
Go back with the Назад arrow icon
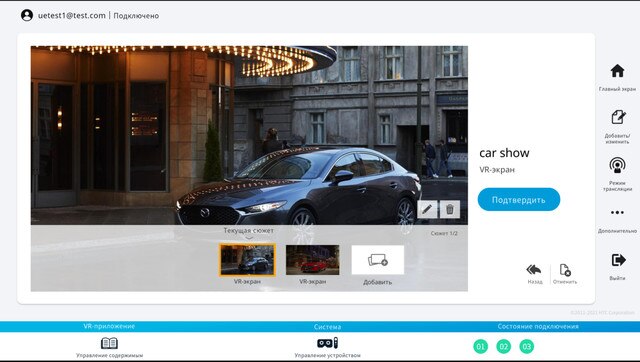[534, 270]
